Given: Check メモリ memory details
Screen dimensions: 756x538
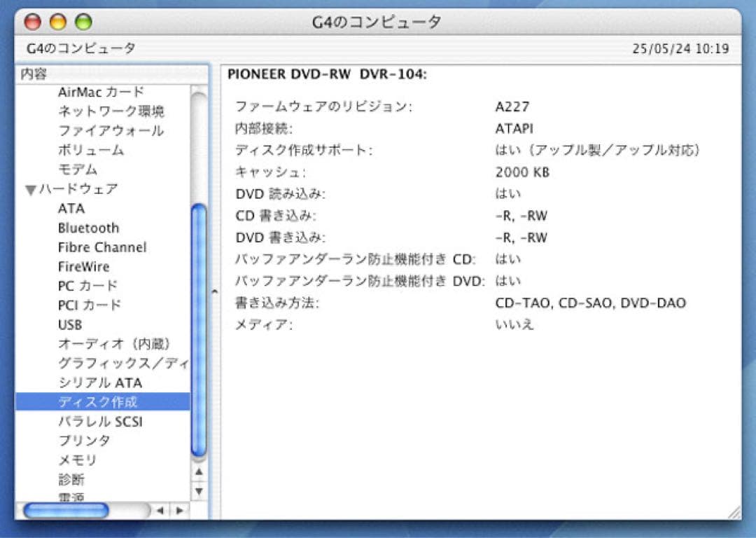Looking at the screenshot, I should (78, 460).
